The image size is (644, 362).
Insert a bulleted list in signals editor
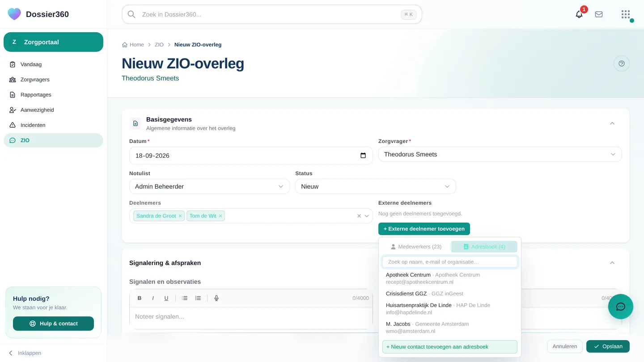click(185, 298)
